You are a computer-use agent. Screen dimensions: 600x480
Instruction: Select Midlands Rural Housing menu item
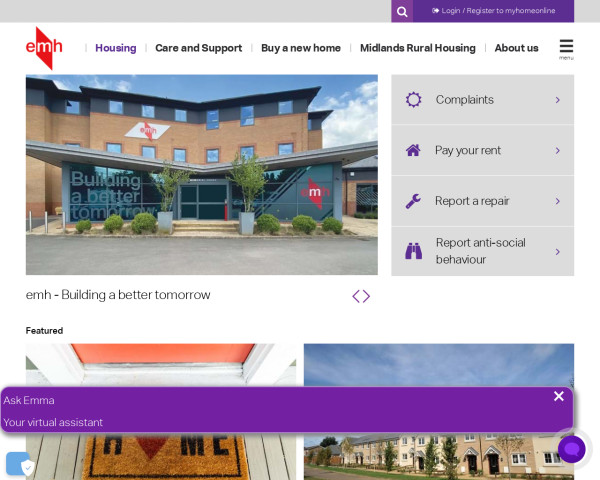point(417,48)
